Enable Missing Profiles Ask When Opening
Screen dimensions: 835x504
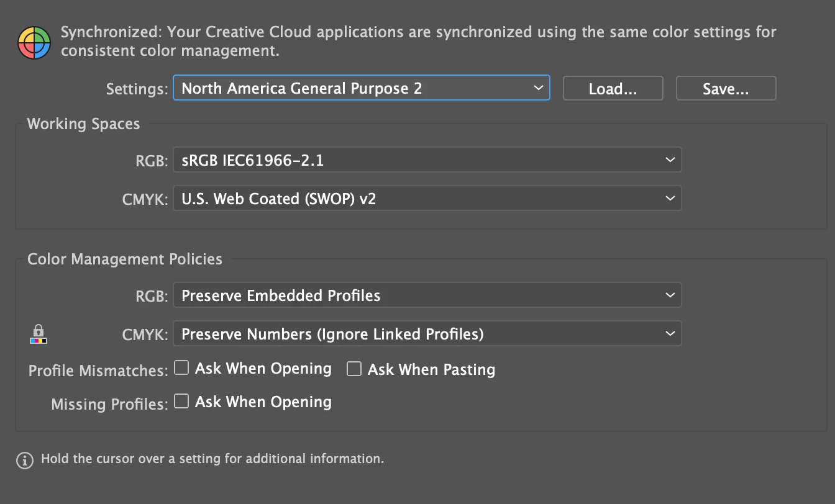(181, 402)
